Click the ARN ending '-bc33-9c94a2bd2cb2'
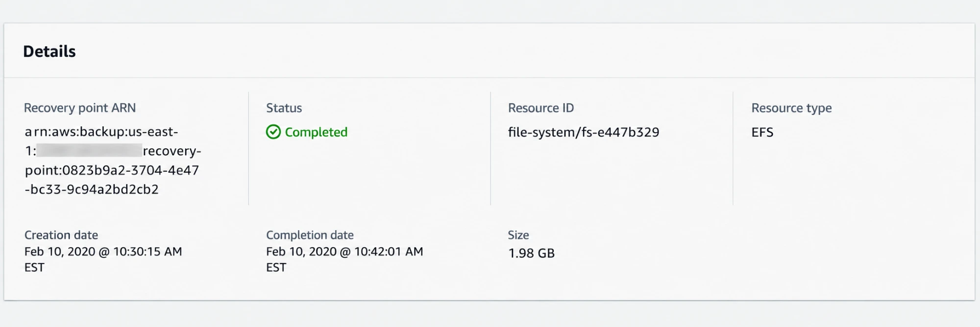980x327 pixels. click(x=92, y=189)
